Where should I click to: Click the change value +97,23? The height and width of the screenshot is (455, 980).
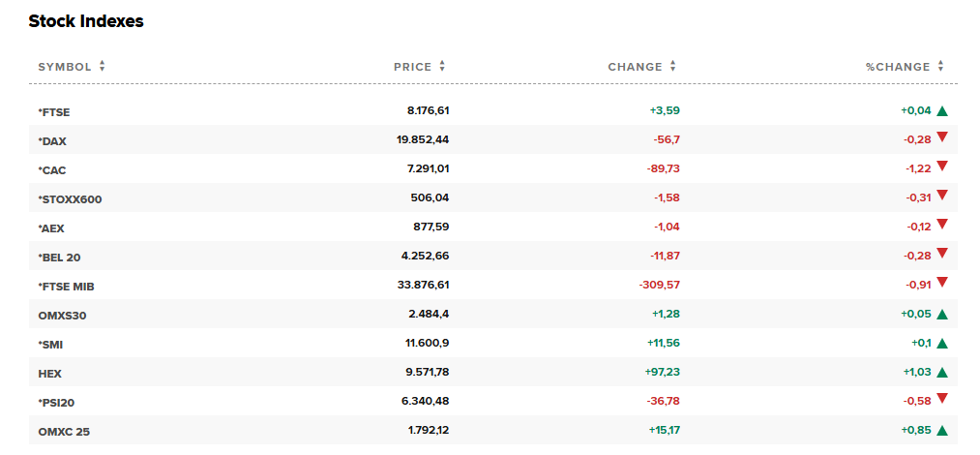click(x=663, y=373)
